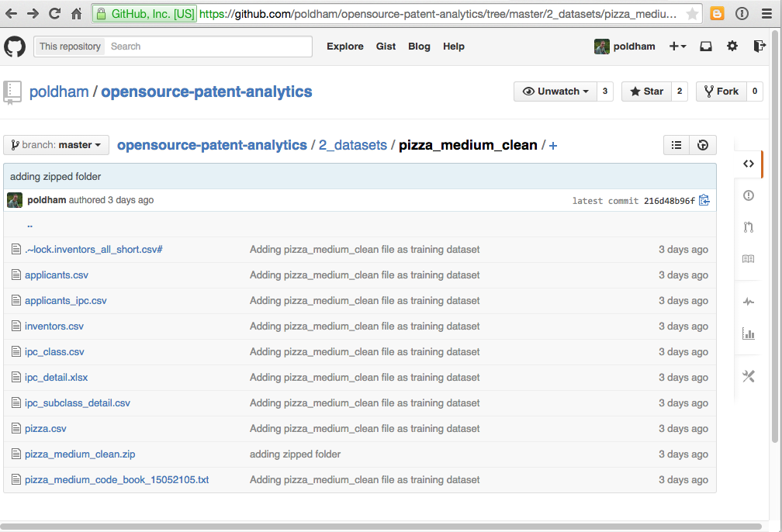The image size is (782, 532).
Task: Open commit message for pizza_medium_clean.zip row
Action: pyautogui.click(x=296, y=454)
